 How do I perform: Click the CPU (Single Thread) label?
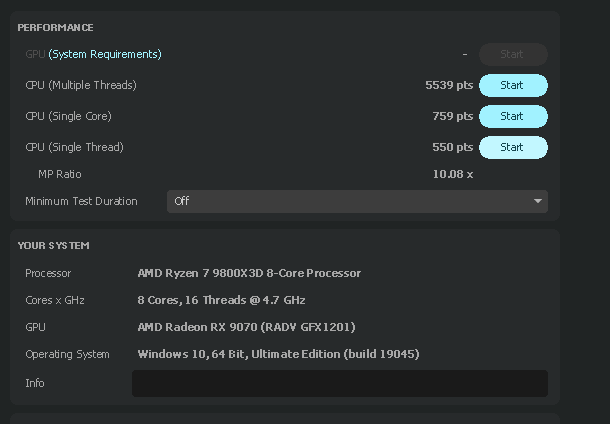click(74, 147)
